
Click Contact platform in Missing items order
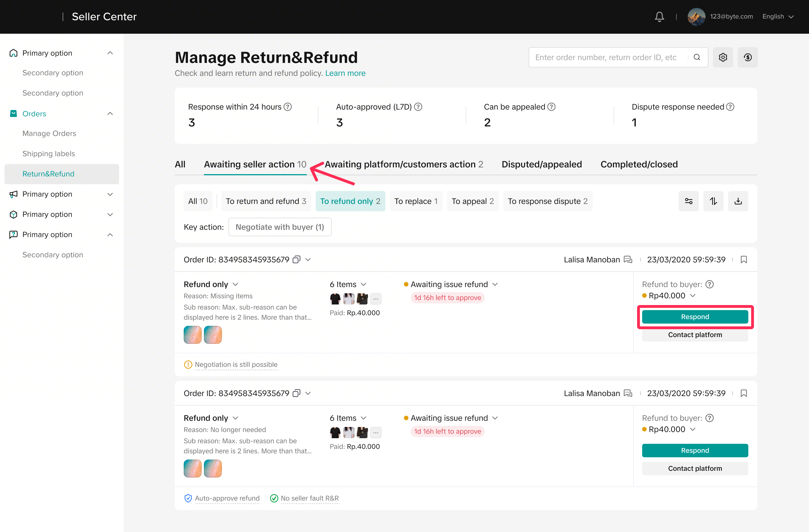(695, 335)
